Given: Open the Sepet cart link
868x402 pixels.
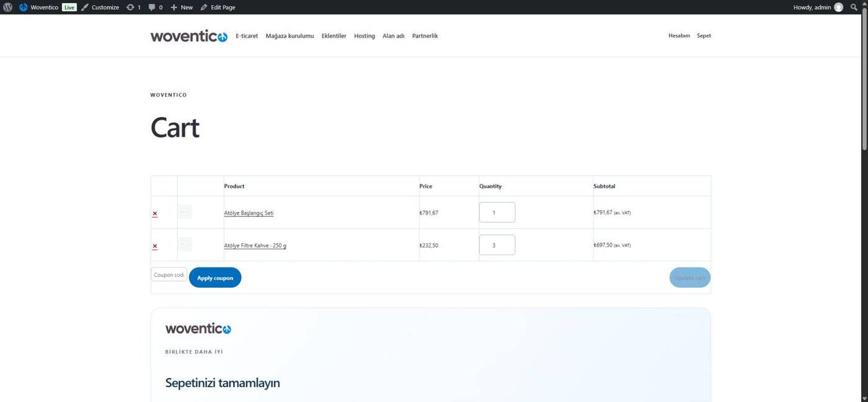Looking at the screenshot, I should coord(704,36).
